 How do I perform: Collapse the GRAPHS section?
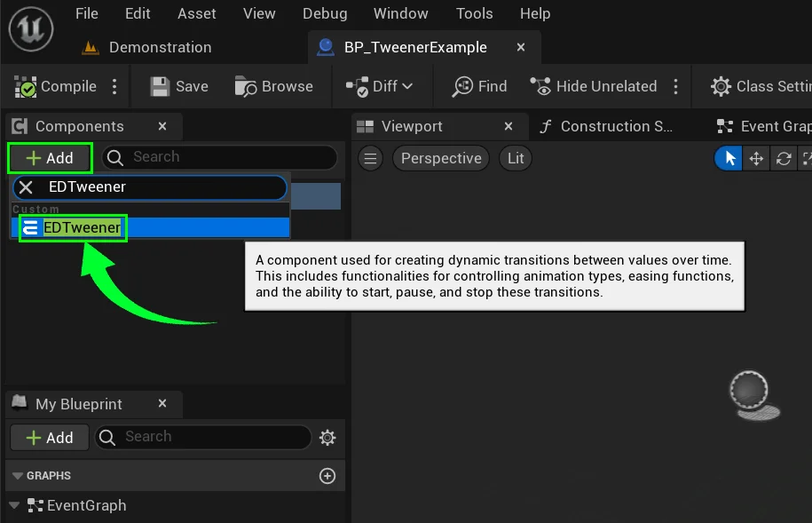(x=18, y=476)
